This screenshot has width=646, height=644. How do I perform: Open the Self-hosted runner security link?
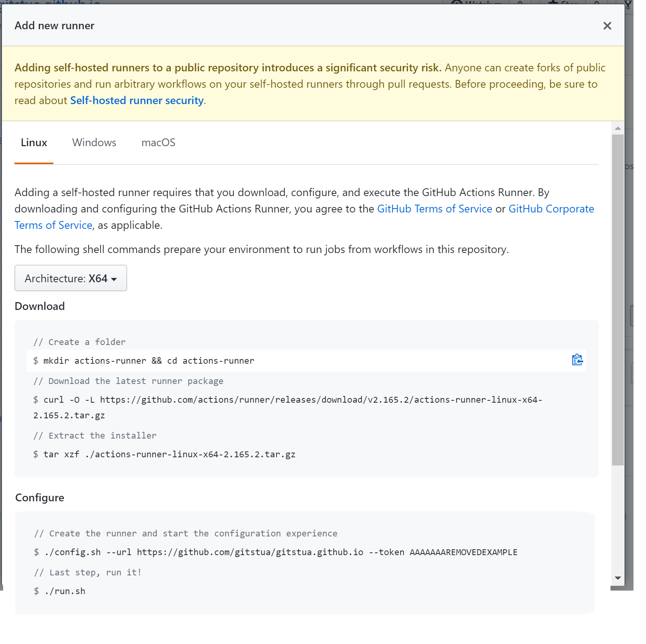click(x=137, y=100)
